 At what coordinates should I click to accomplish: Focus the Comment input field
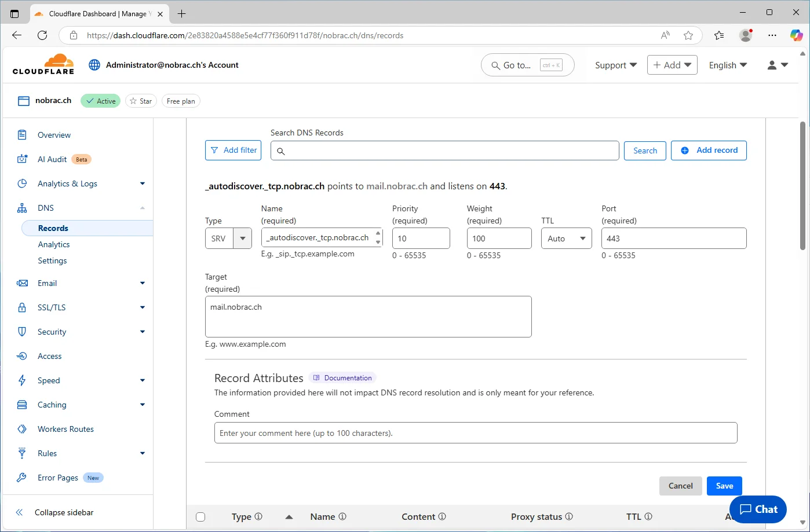tap(476, 433)
